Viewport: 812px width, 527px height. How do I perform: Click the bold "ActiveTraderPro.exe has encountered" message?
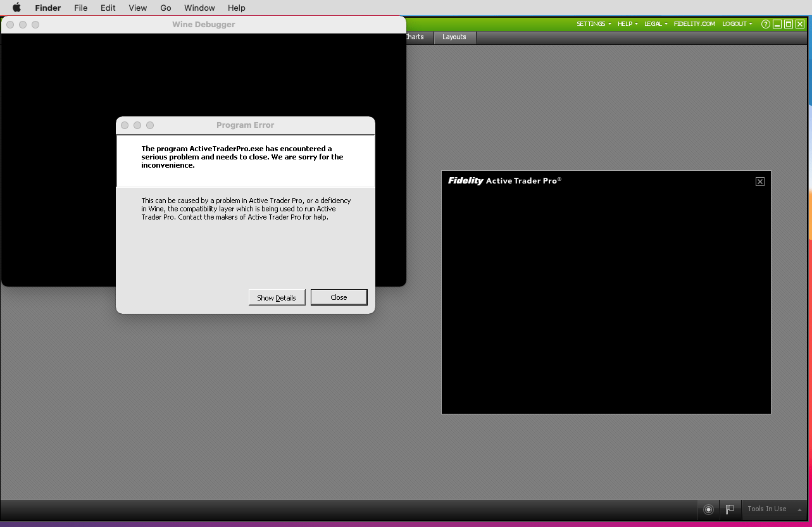242,157
